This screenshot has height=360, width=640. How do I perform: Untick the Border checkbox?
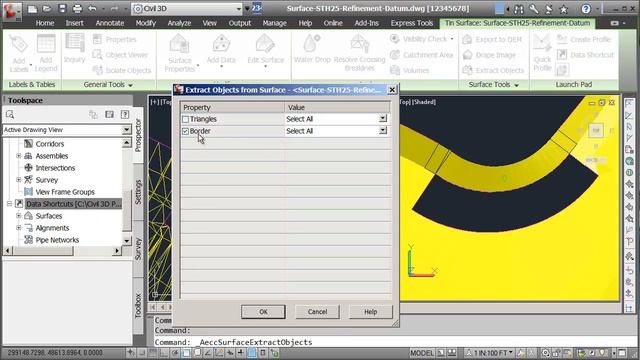(x=185, y=131)
